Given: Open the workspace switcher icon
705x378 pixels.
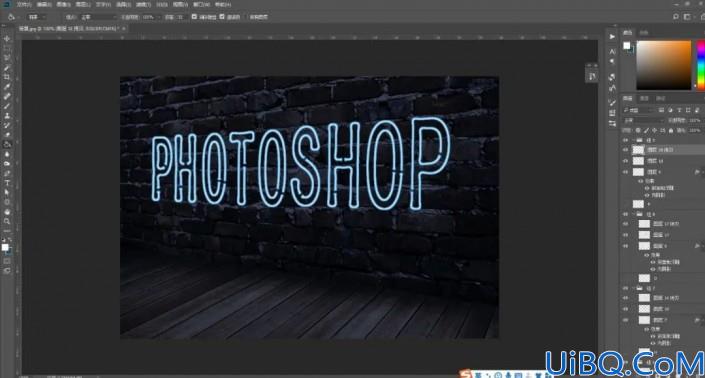Looking at the screenshot, I should coord(687,17).
